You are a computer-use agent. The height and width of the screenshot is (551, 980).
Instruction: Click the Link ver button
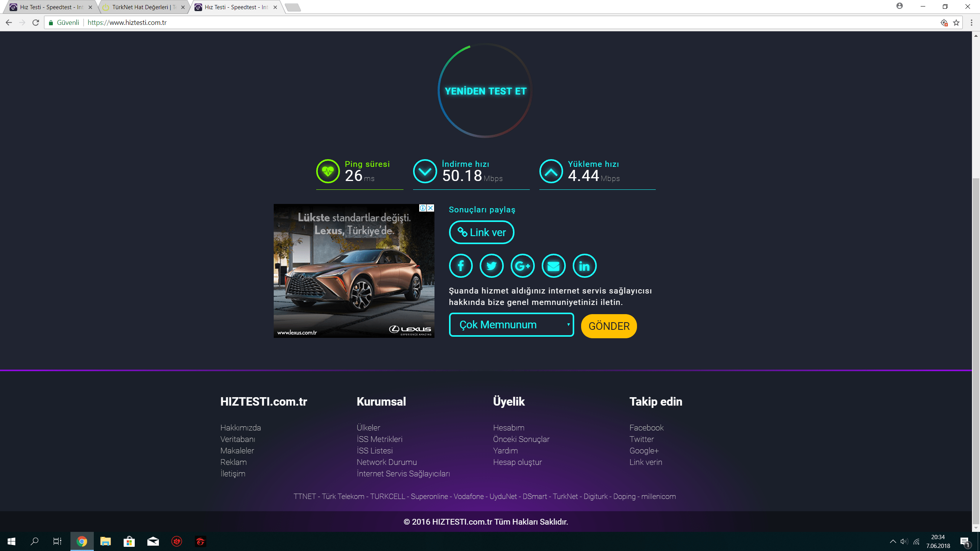tap(481, 232)
